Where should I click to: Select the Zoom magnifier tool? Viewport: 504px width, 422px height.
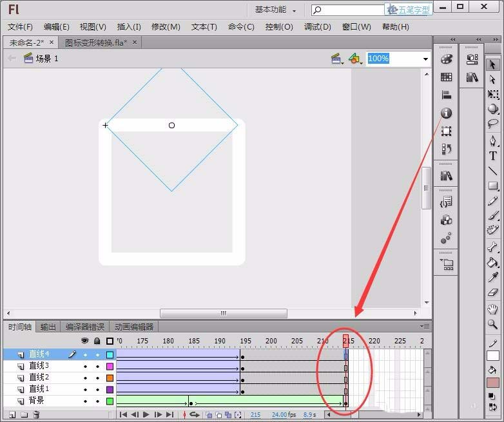coord(492,324)
